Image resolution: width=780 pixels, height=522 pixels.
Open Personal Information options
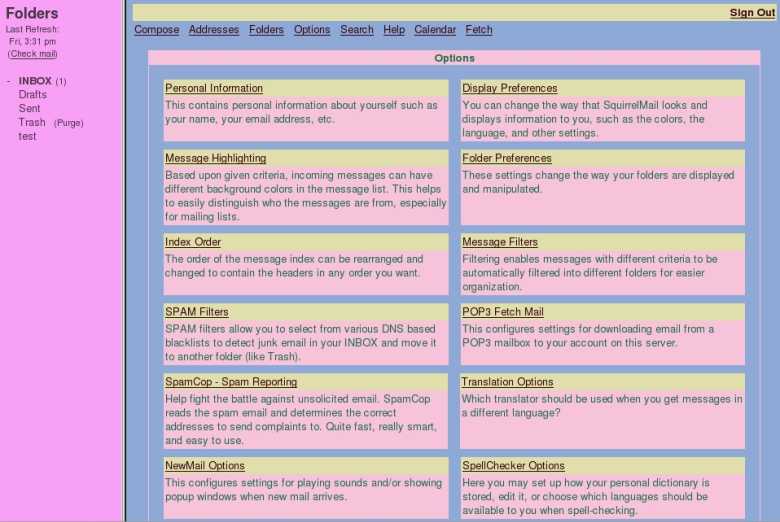coord(214,88)
